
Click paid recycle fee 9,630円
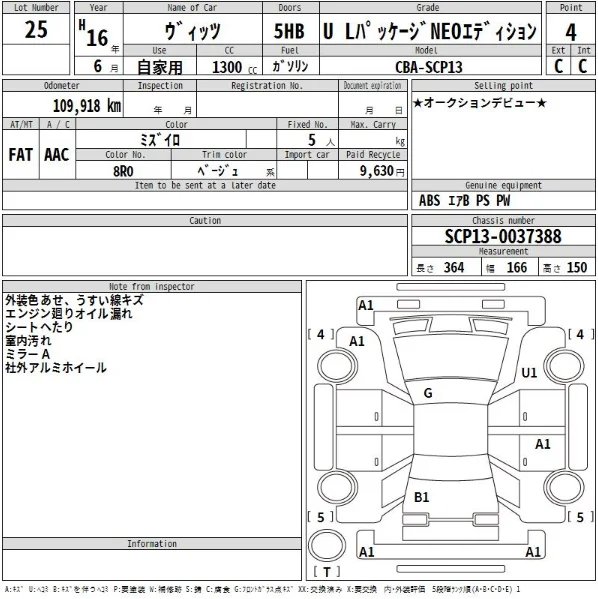[x=382, y=171]
